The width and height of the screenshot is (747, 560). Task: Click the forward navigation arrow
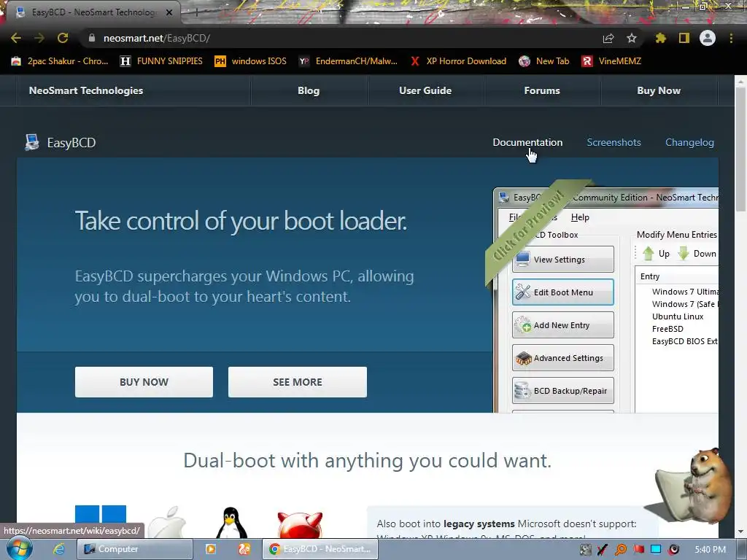coord(39,38)
